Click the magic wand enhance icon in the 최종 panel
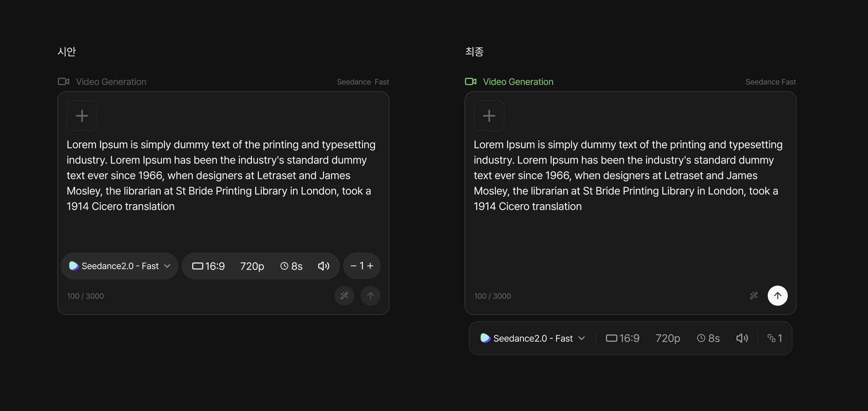Viewport: 868px width, 411px height. [x=754, y=296]
